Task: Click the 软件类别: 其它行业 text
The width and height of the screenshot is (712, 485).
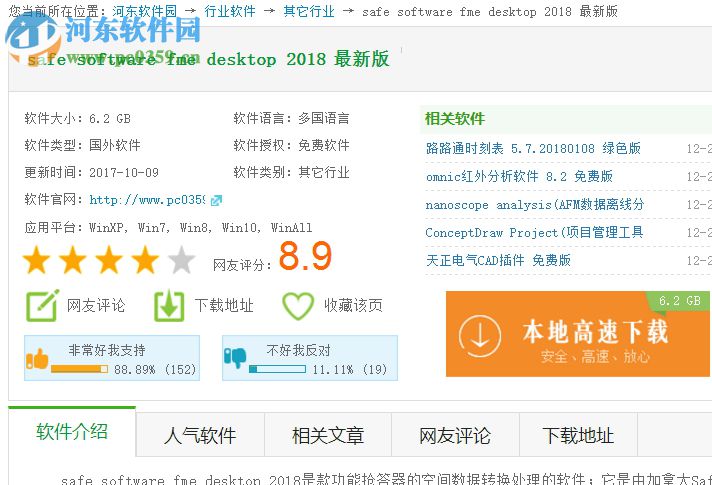Action: click(292, 173)
